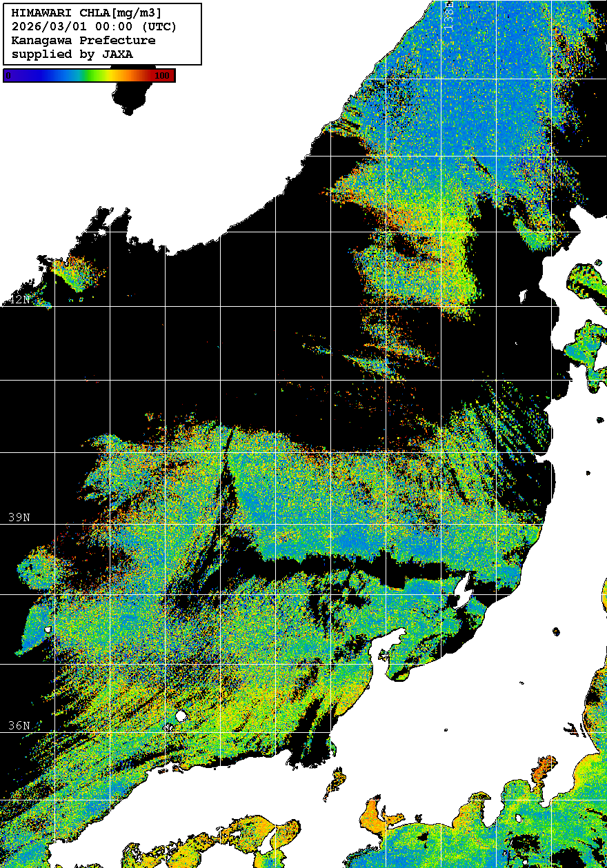Click the round white island east of 36N label

coord(181,716)
